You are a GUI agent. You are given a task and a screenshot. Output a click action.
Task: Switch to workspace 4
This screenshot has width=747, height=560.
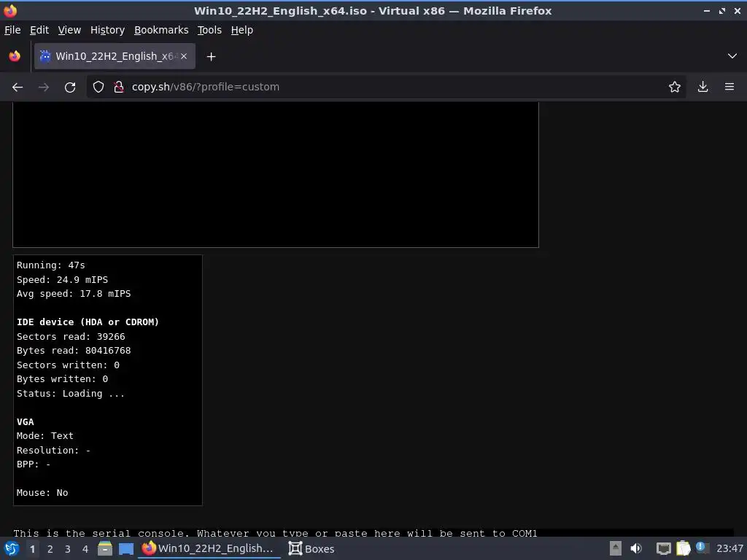[85, 549]
